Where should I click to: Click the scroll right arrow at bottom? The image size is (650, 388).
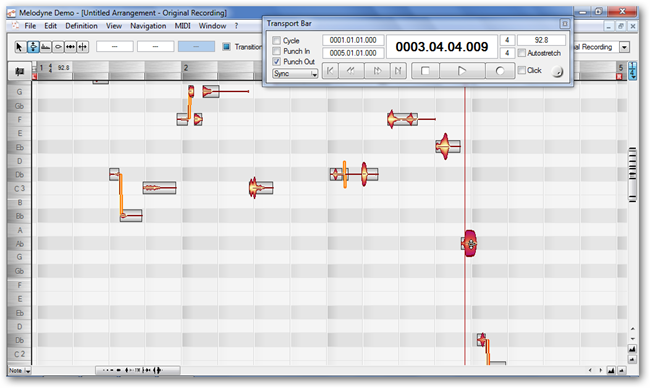pyautogui.click(x=600, y=370)
